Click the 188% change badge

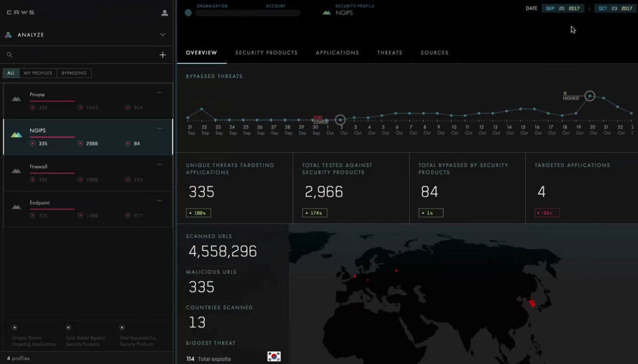[198, 213]
